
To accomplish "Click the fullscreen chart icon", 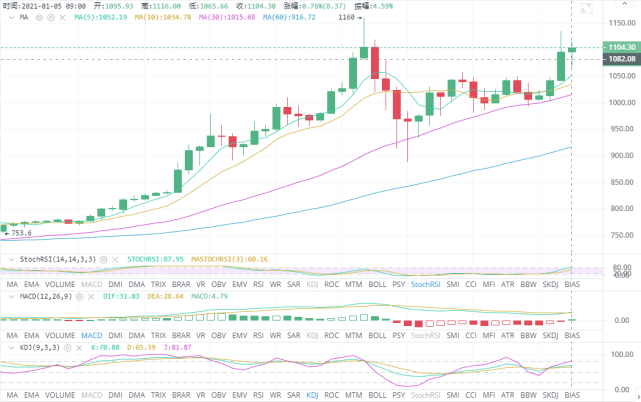I will [x=587, y=8].
